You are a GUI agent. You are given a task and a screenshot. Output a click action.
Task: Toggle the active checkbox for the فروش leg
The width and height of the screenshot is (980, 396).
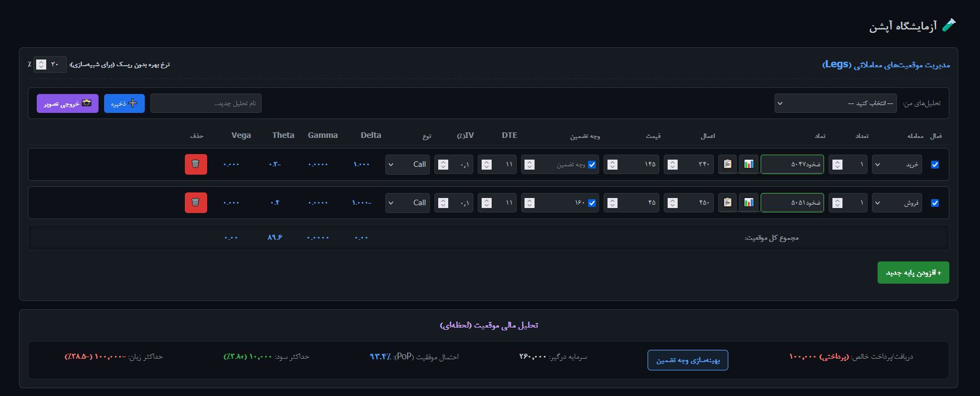point(935,203)
